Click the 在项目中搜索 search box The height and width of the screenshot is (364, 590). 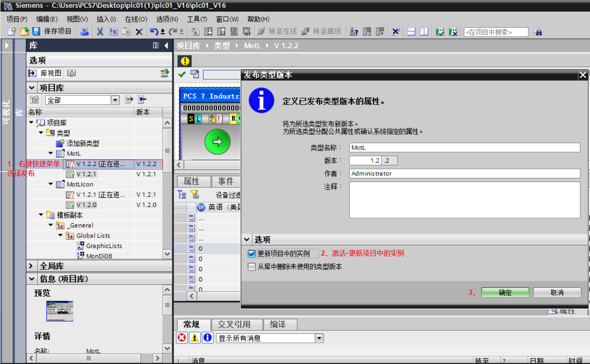click(x=496, y=32)
